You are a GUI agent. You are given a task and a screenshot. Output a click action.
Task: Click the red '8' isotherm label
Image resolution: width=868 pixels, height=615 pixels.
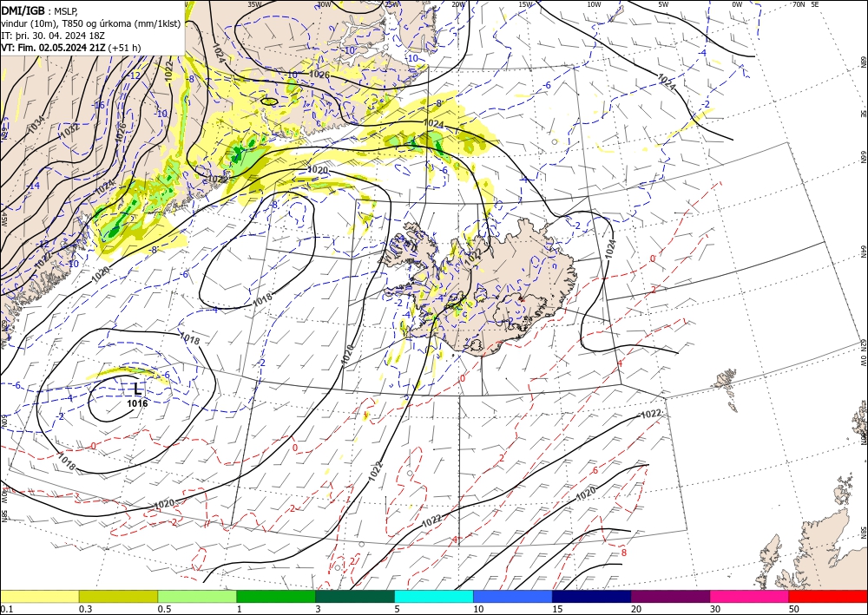(x=624, y=552)
